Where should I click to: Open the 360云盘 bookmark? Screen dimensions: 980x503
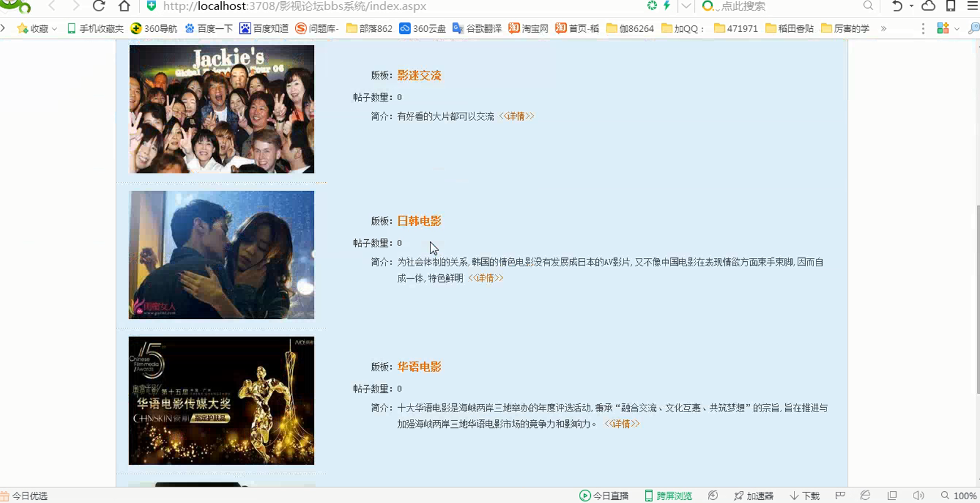tap(422, 28)
